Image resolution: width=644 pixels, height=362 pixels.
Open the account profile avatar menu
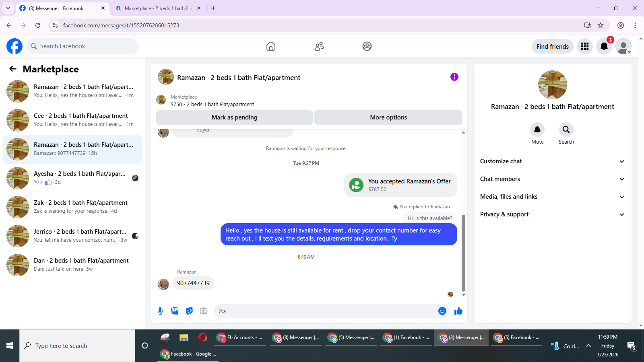[x=623, y=46]
